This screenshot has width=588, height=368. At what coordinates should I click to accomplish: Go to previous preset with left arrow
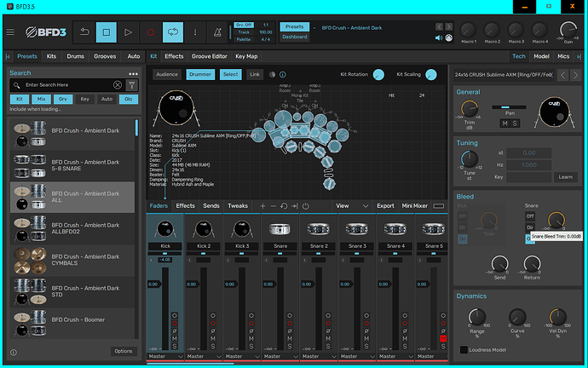click(x=439, y=26)
